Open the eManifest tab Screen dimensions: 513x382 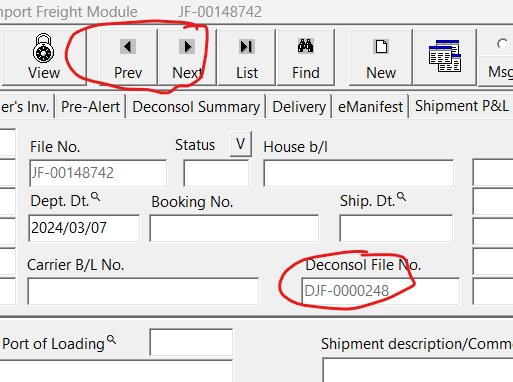pyautogui.click(x=370, y=107)
